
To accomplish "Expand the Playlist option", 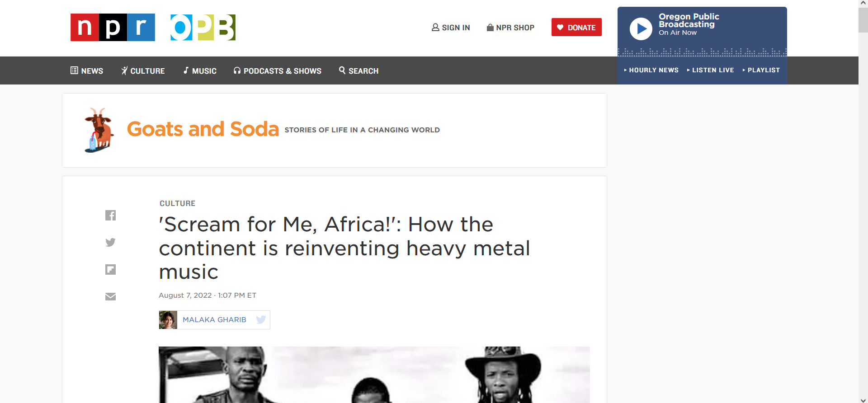I will (761, 70).
